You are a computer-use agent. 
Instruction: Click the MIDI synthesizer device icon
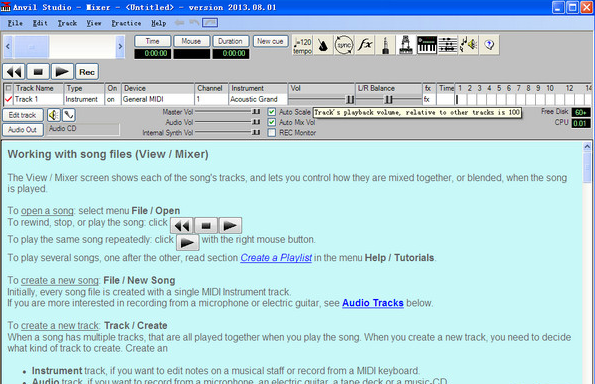406,45
